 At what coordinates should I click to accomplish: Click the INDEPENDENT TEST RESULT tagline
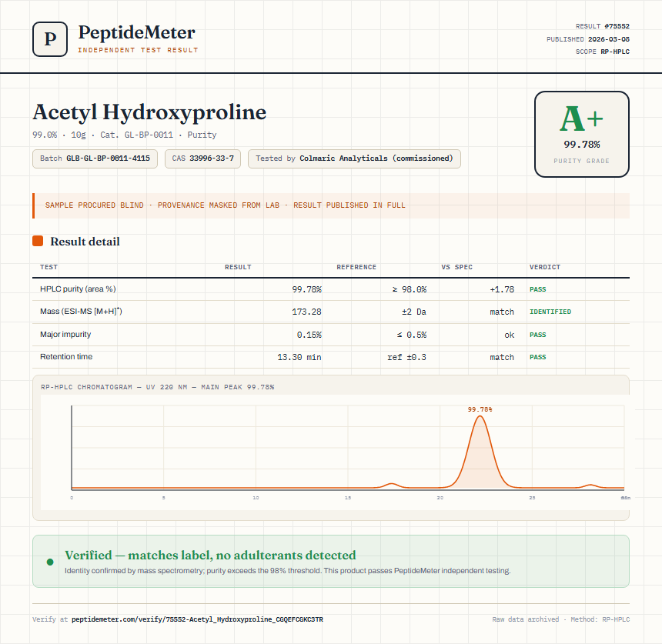[x=138, y=50]
